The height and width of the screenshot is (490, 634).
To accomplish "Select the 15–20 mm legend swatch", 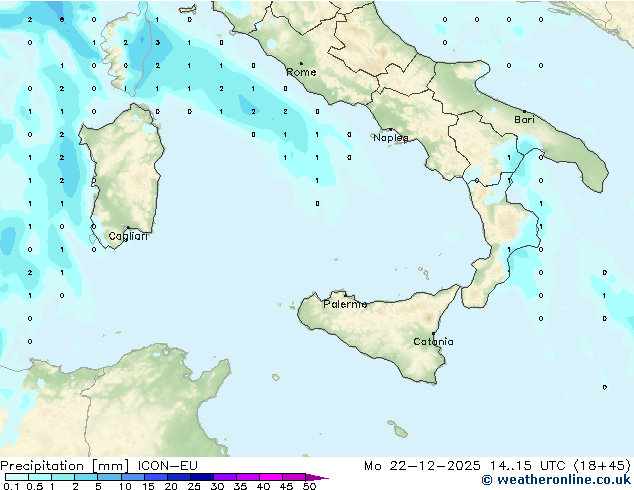I will (x=155, y=477).
